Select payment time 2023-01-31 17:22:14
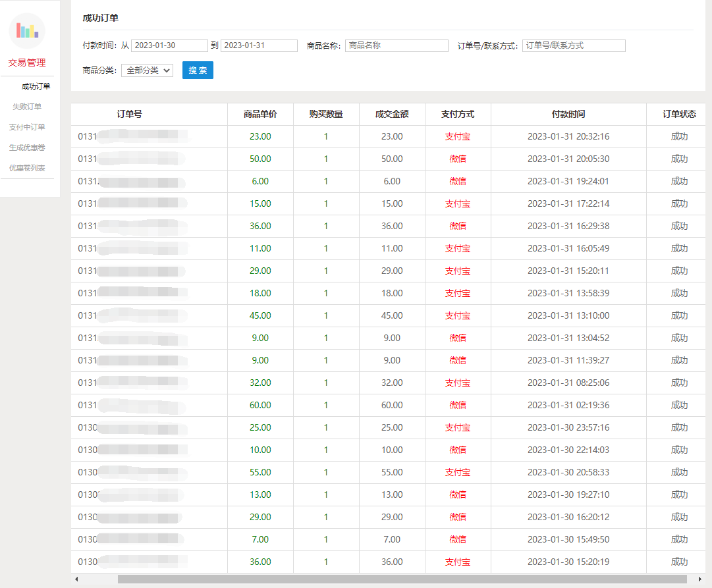The height and width of the screenshot is (588, 712). [x=568, y=204]
